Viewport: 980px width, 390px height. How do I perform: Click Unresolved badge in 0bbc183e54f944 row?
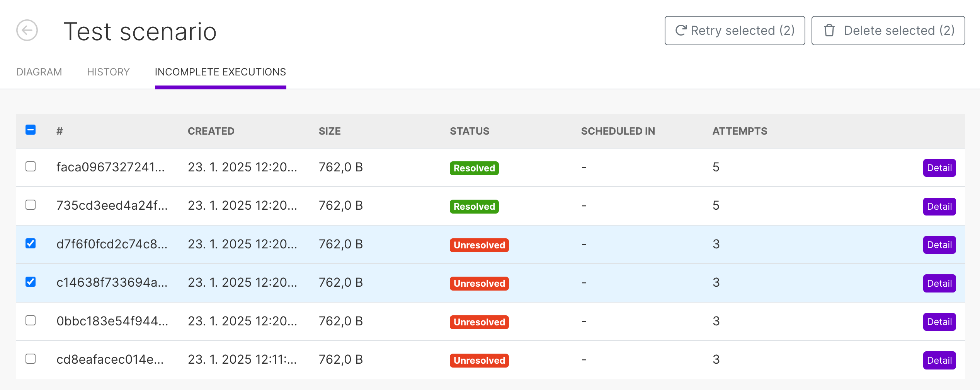coord(479,322)
